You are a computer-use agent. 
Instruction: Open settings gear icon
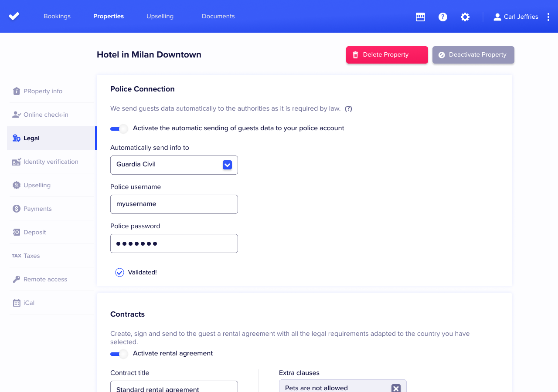[x=465, y=17]
